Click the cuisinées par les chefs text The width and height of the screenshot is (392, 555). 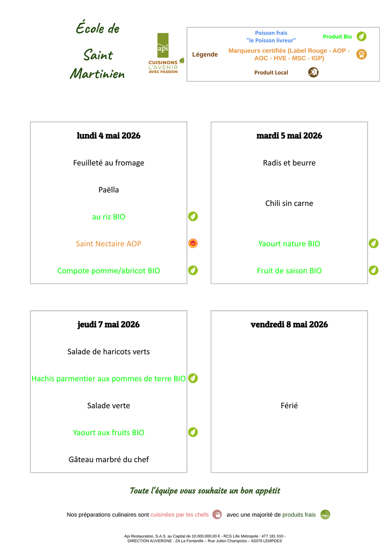[x=179, y=515]
